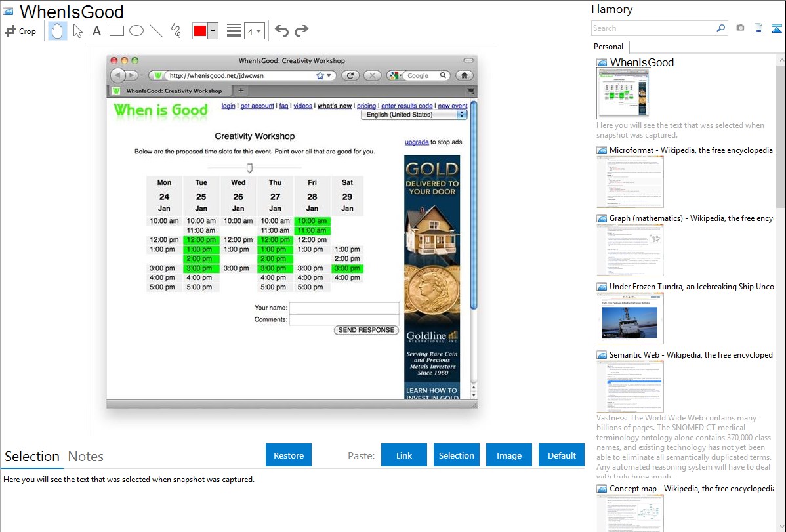Open the Semantic Web snapshot thumbnail

pos(630,386)
